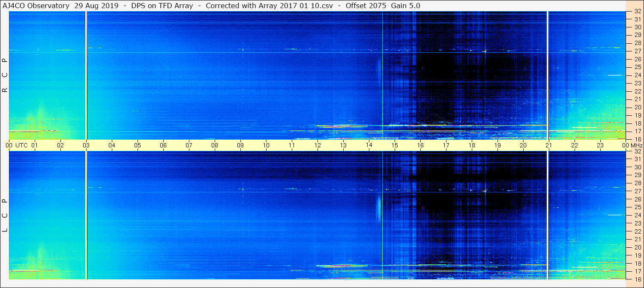Image resolution: width=644 pixels, height=288 pixels.
Task: Click the AJ4CO Observatory title text
Action: [x=35, y=6]
